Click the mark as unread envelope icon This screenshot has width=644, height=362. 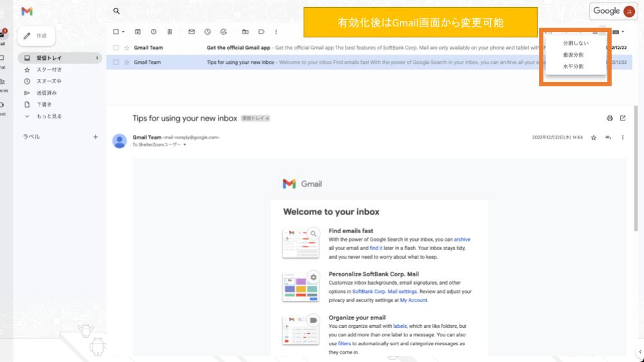[x=191, y=32]
